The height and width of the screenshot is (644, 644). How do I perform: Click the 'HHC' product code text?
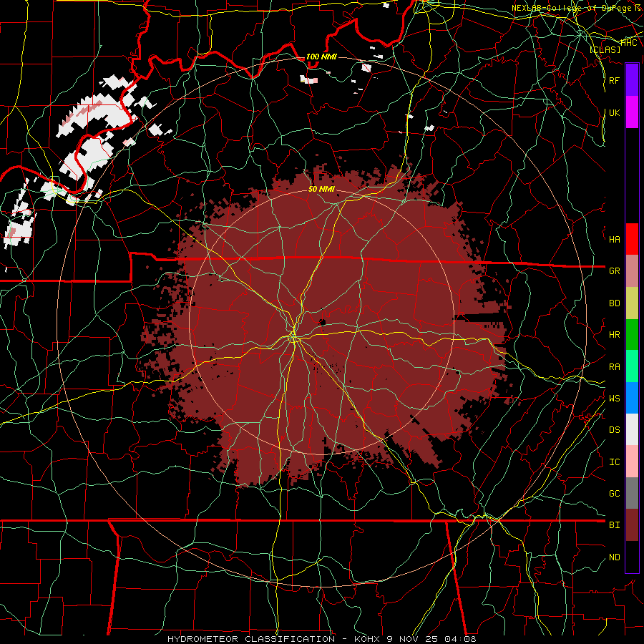point(628,42)
